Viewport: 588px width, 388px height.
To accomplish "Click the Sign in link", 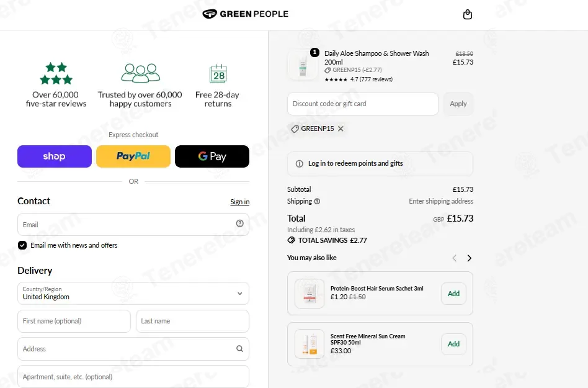I will tap(239, 202).
